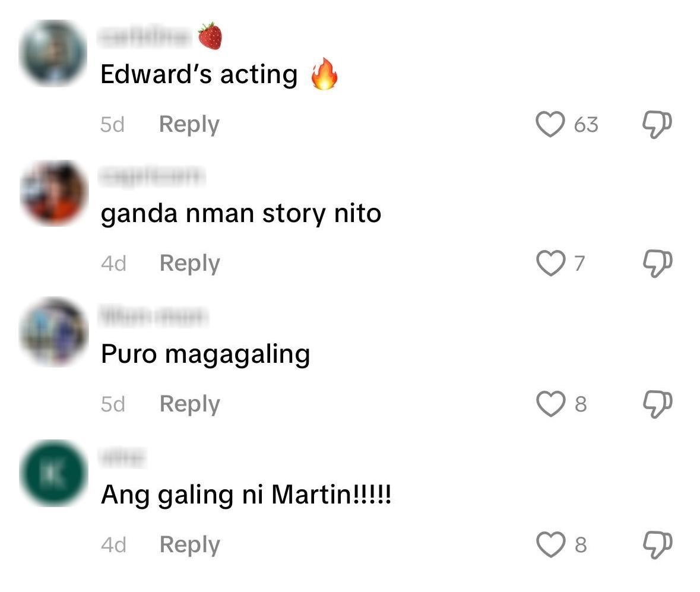700x592 pixels.
Task: Open avatar beside "Puro magagaling" comment
Action: (54, 332)
